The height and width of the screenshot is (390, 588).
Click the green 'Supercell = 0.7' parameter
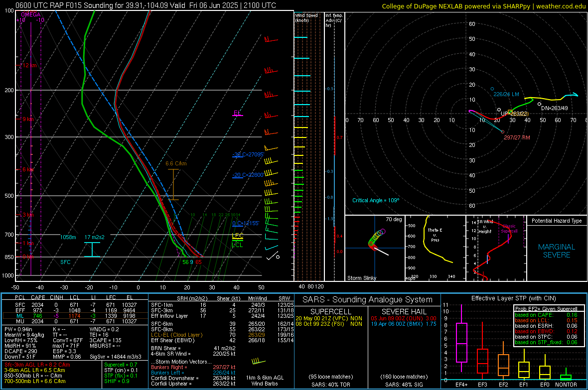(121, 365)
